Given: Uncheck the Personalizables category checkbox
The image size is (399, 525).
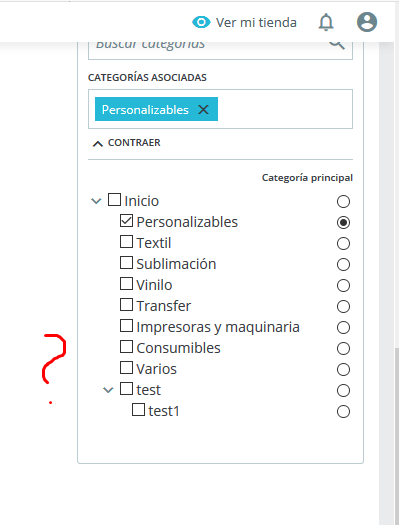Looking at the screenshot, I should pyautogui.click(x=126, y=221).
